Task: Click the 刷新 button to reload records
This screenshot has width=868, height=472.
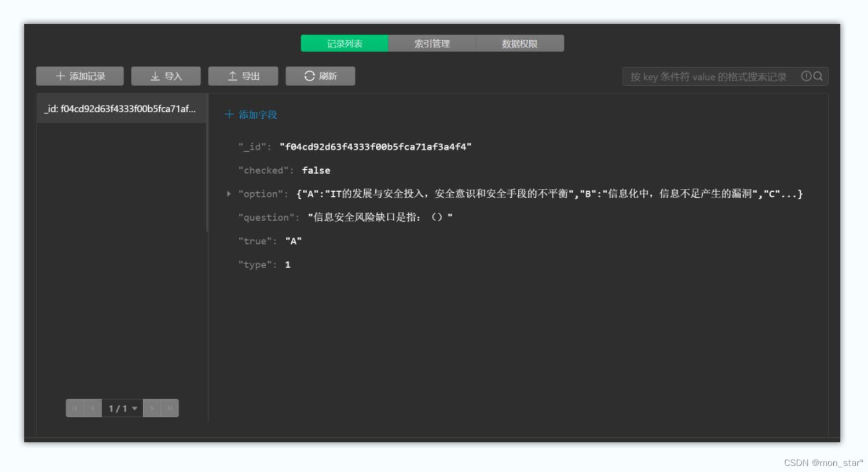Action: click(319, 76)
